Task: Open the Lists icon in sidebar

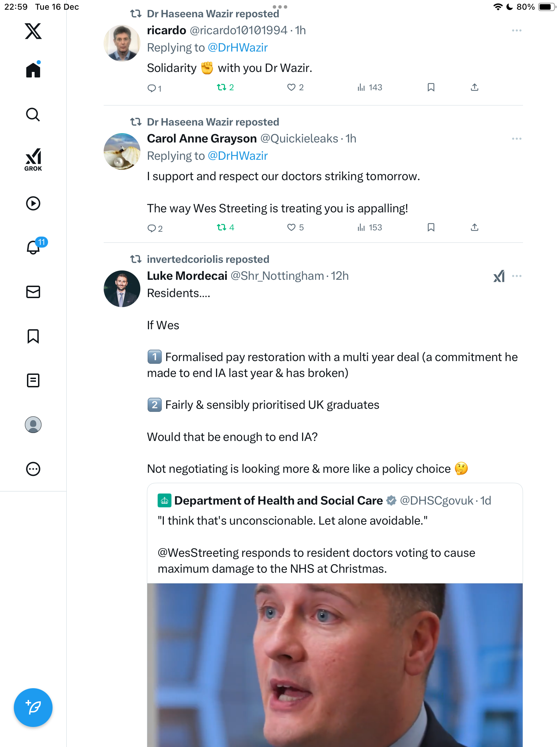Action: pyautogui.click(x=33, y=380)
